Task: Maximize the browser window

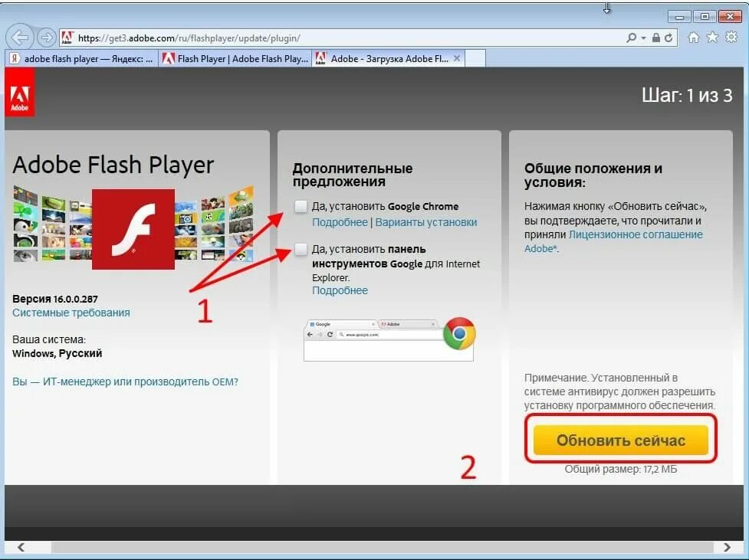Action: point(705,17)
